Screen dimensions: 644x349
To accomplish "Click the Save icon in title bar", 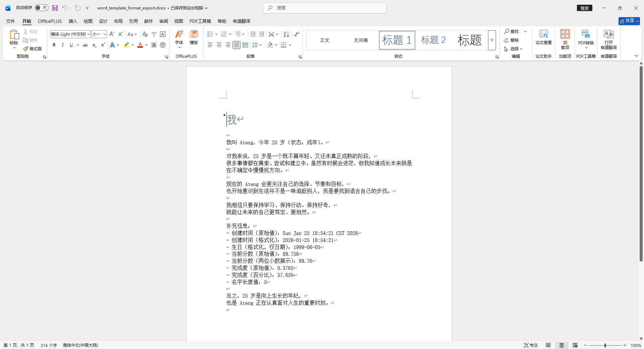I will coord(55,8).
